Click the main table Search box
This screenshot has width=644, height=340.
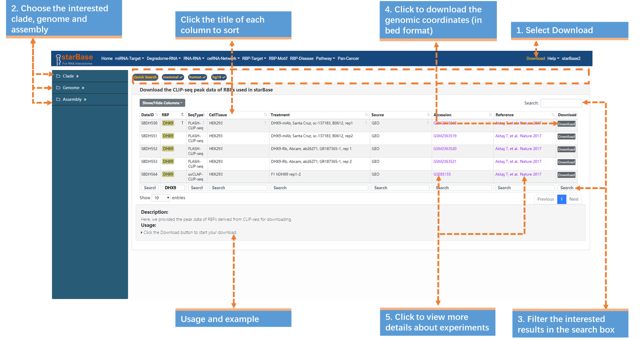tap(561, 103)
